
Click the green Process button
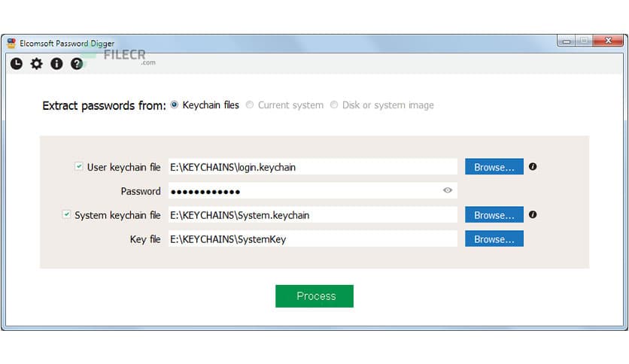pos(314,296)
